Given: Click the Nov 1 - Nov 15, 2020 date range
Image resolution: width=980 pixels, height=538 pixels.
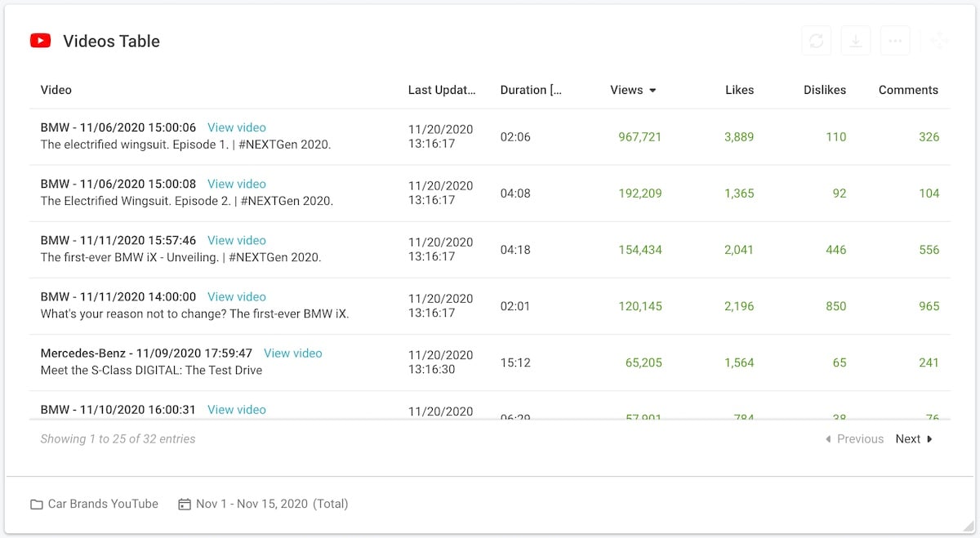Looking at the screenshot, I should (252, 504).
